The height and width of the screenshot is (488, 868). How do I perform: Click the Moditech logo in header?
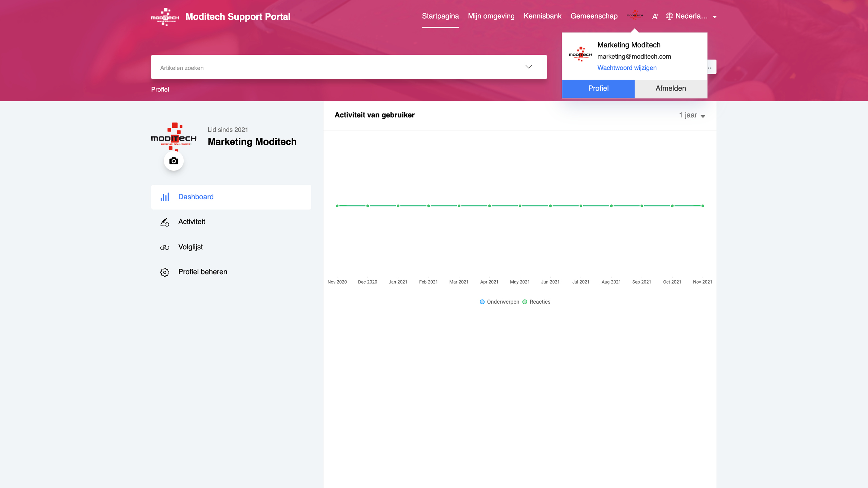[x=165, y=17]
